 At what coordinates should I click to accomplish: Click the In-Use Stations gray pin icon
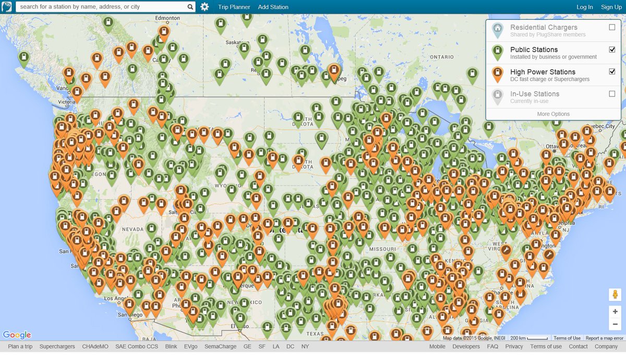point(498,97)
